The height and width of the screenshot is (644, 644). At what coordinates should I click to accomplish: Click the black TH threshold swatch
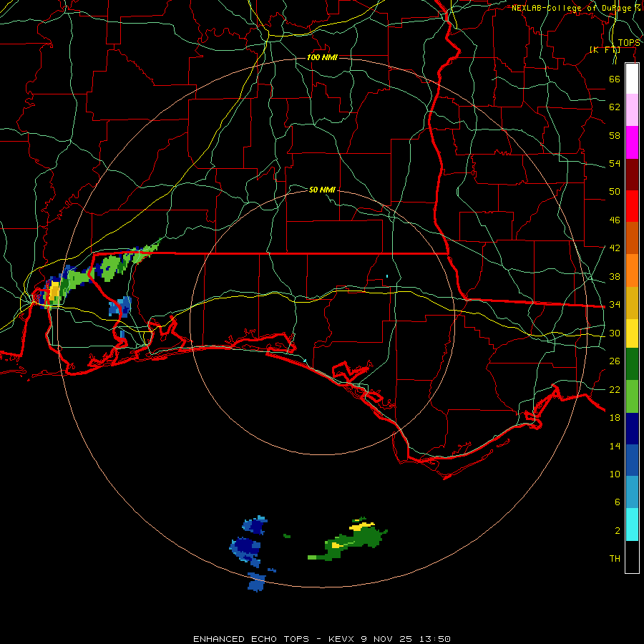(632, 557)
